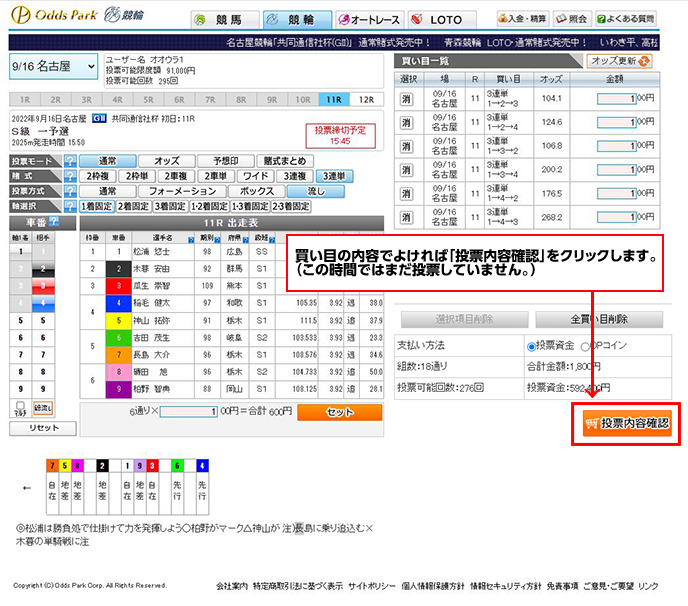
Task: Select the 12R race tab
Action: [x=367, y=100]
